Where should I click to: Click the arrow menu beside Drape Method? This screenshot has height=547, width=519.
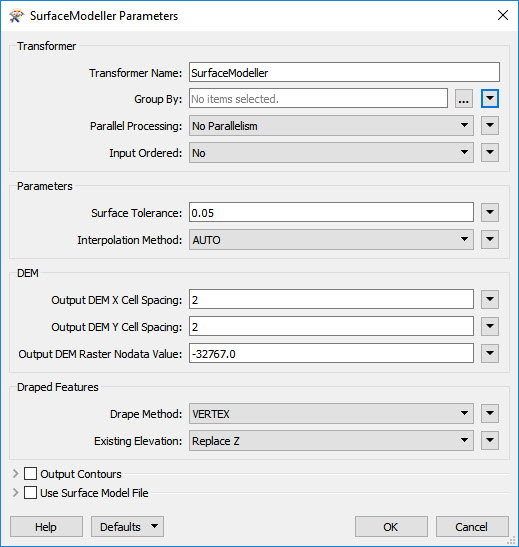tap(490, 414)
